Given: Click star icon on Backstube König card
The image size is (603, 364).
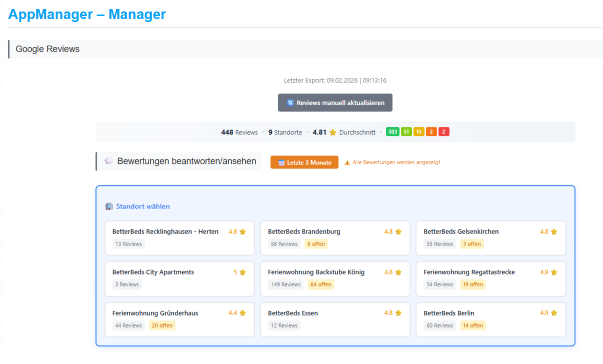Looking at the screenshot, I should click(x=398, y=272).
